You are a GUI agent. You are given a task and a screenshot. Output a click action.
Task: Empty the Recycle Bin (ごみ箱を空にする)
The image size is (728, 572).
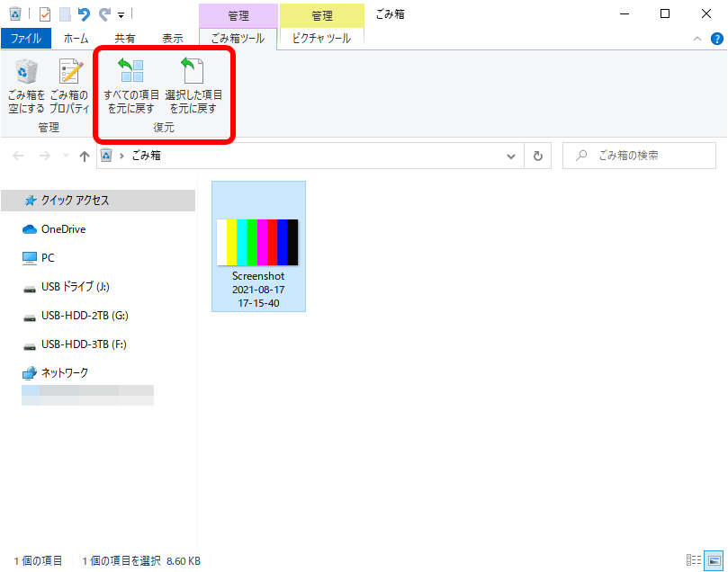pos(26,86)
